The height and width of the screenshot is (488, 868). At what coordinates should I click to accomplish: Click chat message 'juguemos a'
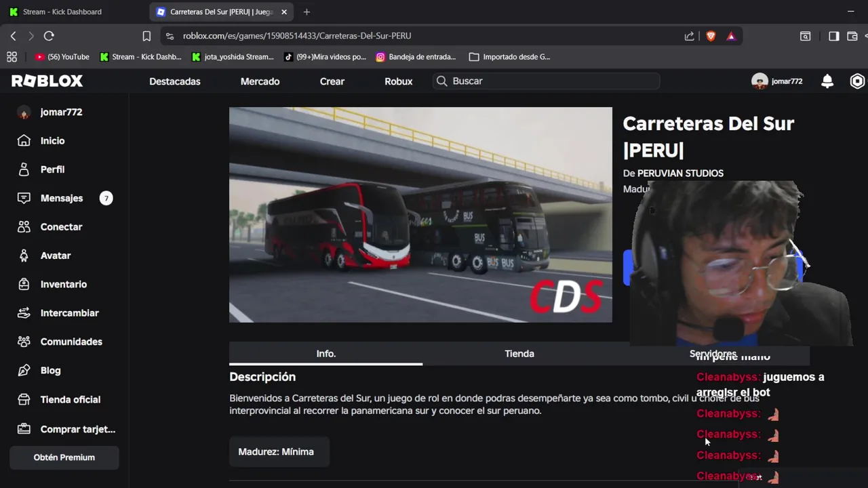pyautogui.click(x=793, y=377)
